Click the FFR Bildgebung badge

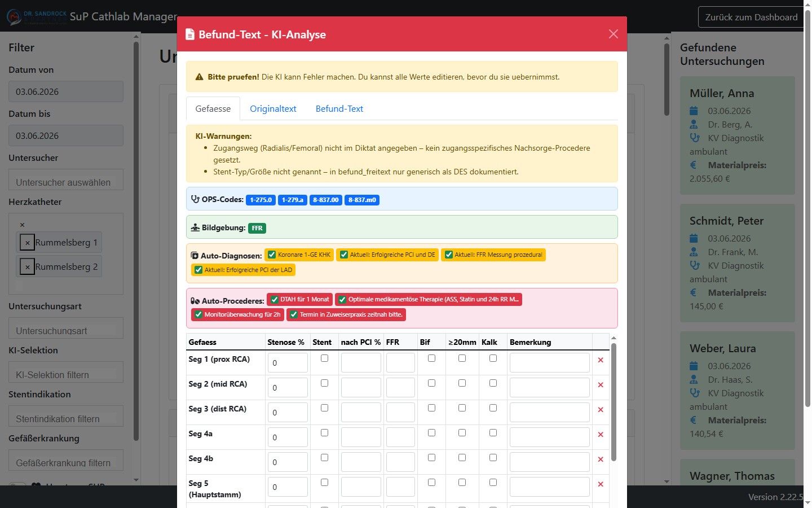(x=257, y=228)
